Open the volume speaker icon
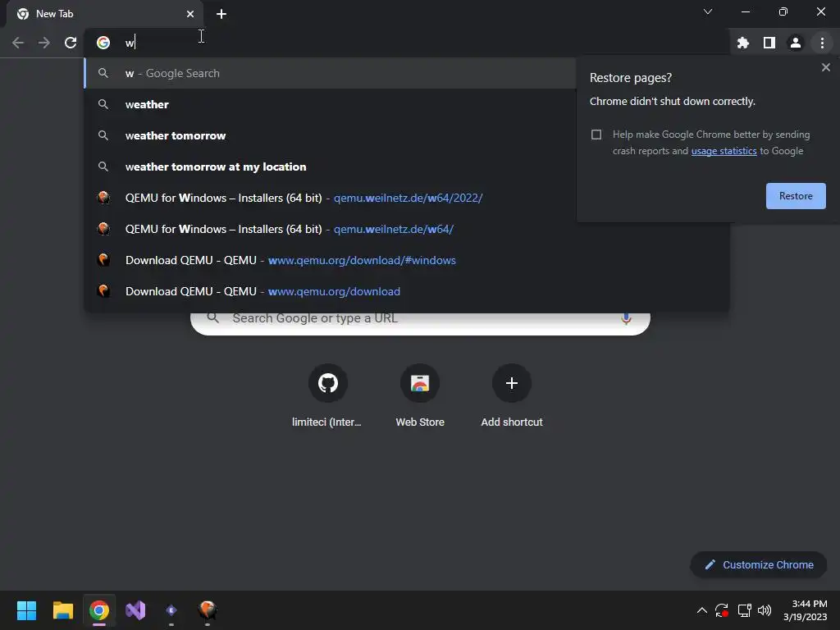Image resolution: width=840 pixels, height=630 pixels. [x=765, y=610]
